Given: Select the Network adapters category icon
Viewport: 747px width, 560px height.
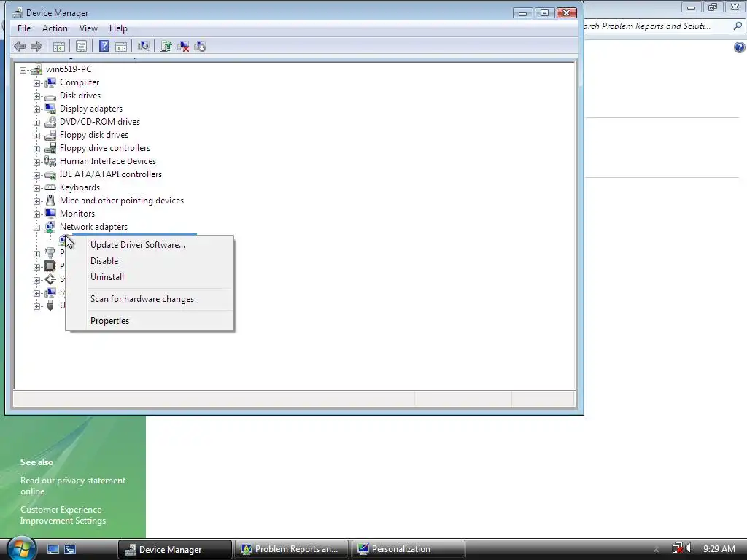Looking at the screenshot, I should click(x=50, y=227).
